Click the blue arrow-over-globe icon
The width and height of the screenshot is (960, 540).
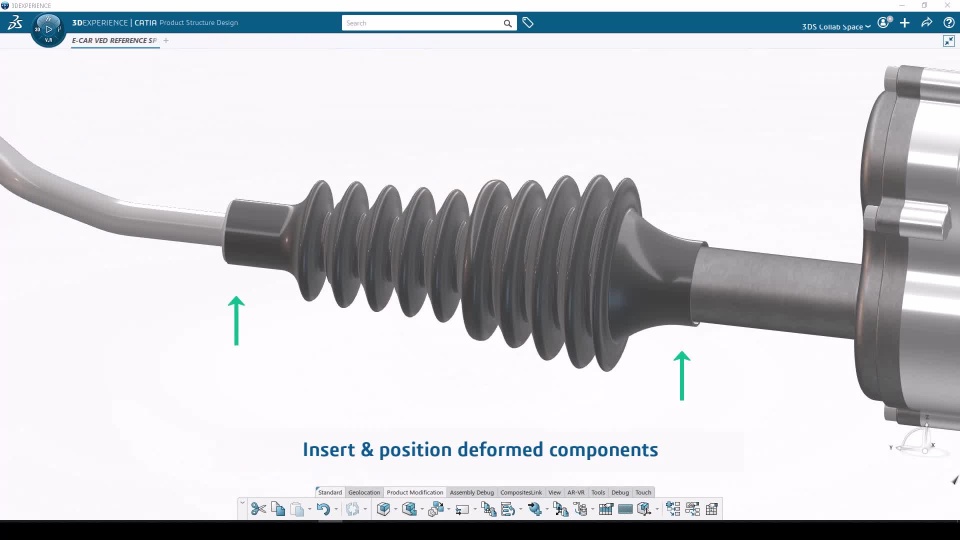(x=534, y=509)
